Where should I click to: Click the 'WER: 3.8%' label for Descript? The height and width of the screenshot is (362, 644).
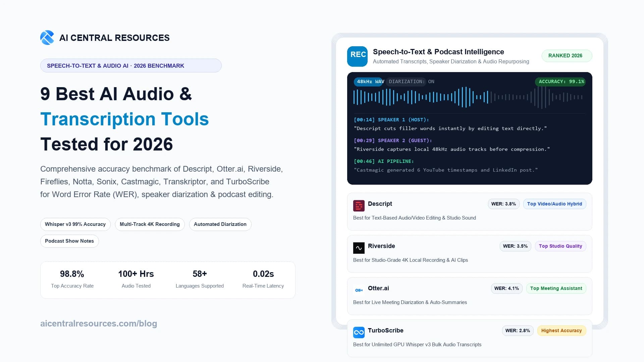click(x=503, y=204)
